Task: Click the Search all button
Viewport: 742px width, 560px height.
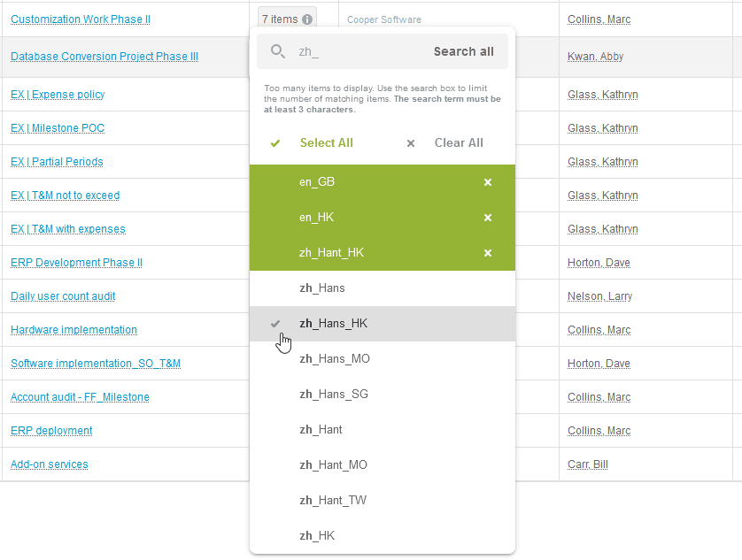Action: 464,51
